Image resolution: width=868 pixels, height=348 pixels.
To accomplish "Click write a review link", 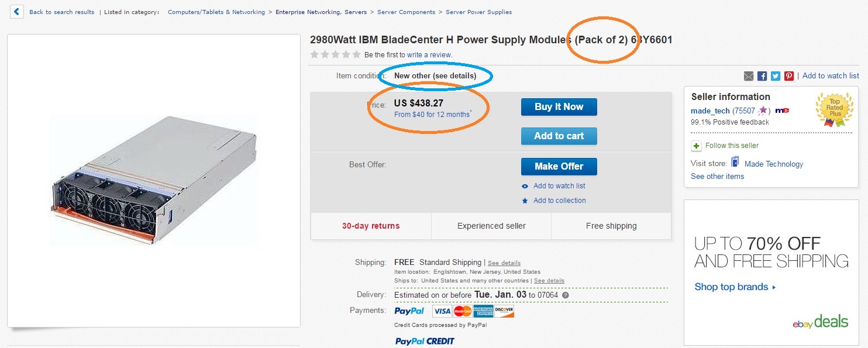I will 429,55.
